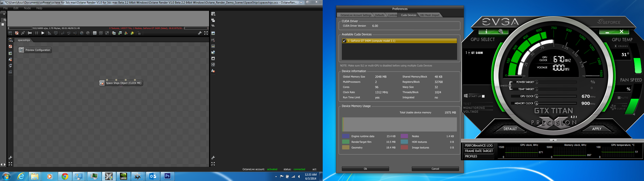
Task: Open FRAME RATE TARGET in EVGA Precision
Action: click(479, 151)
